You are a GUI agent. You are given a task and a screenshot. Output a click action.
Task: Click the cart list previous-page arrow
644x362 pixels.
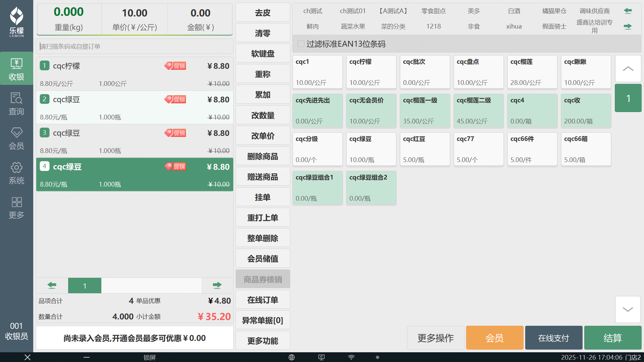pyautogui.click(x=52, y=286)
